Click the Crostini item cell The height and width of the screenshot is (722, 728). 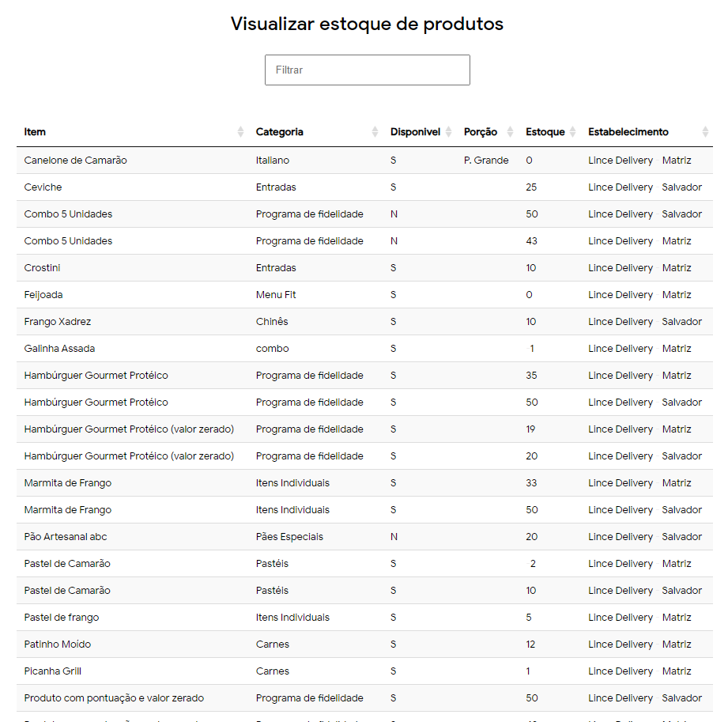43,268
